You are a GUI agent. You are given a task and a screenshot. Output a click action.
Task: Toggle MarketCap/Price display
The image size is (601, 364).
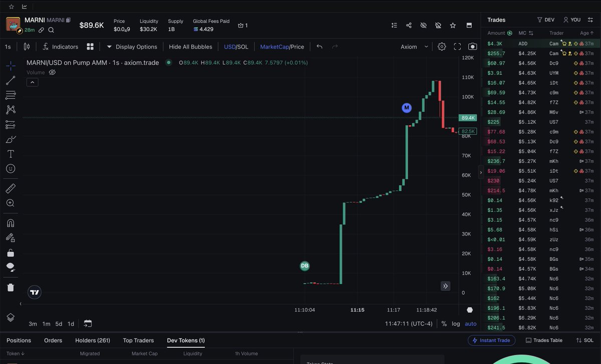(x=282, y=47)
